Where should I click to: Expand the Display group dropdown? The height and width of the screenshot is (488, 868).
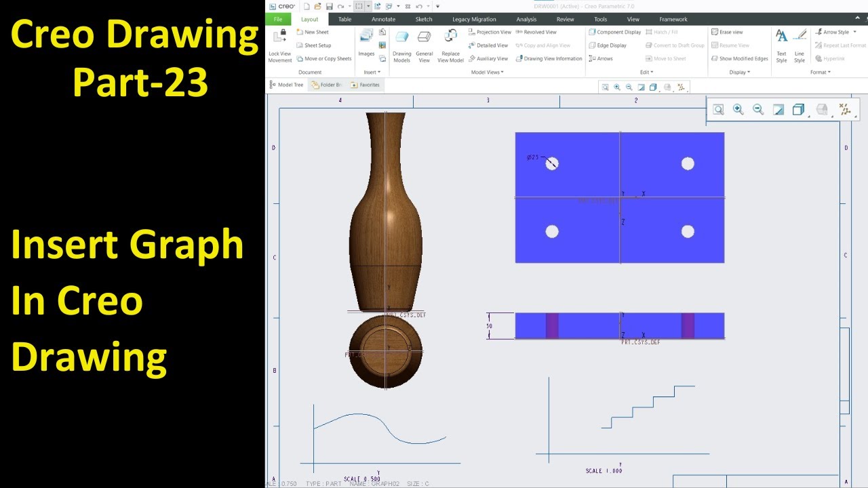pyautogui.click(x=740, y=72)
